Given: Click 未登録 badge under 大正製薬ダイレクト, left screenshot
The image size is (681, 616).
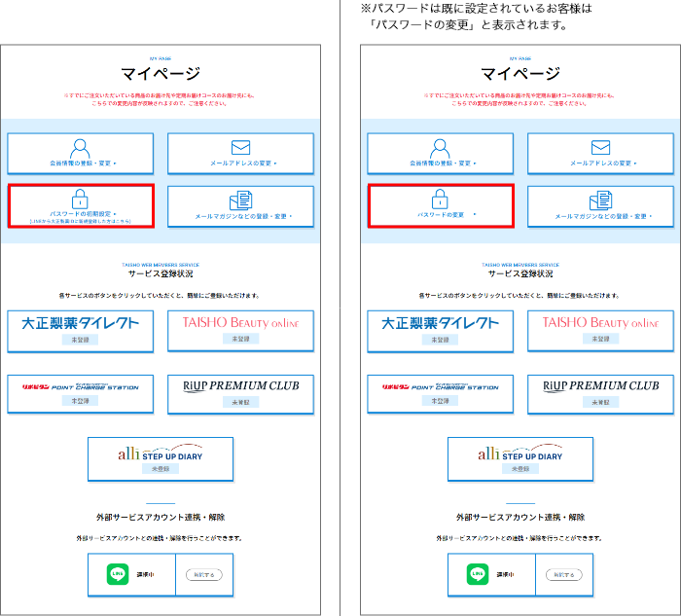Looking at the screenshot, I should (x=81, y=340).
